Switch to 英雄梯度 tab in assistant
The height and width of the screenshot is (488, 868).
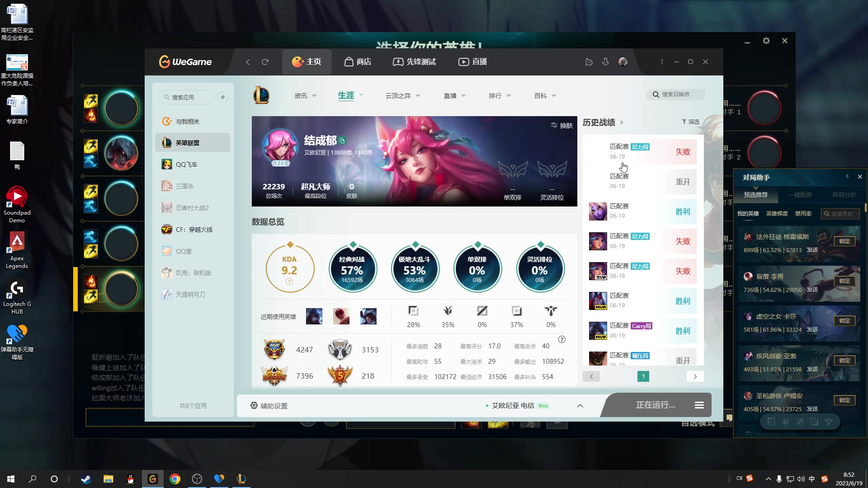point(777,213)
